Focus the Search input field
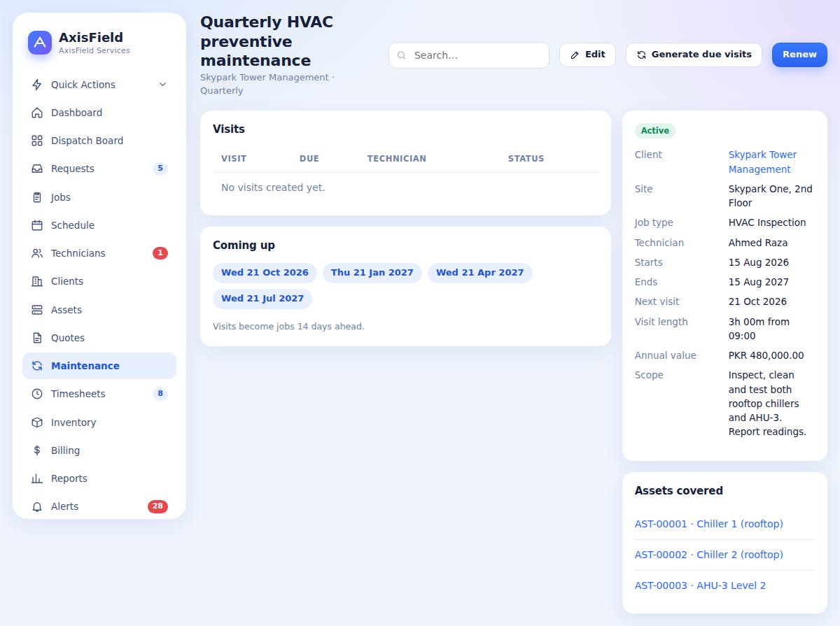The height and width of the screenshot is (626, 840). [x=469, y=55]
